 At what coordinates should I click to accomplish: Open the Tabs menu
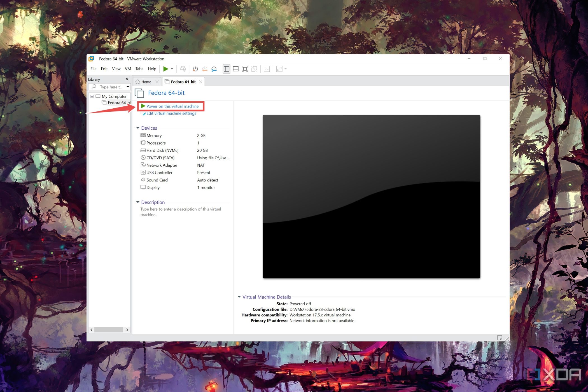tap(139, 69)
